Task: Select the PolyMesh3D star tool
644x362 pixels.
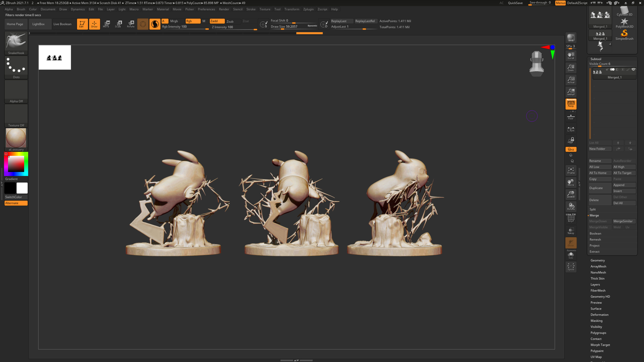Action: (x=624, y=23)
